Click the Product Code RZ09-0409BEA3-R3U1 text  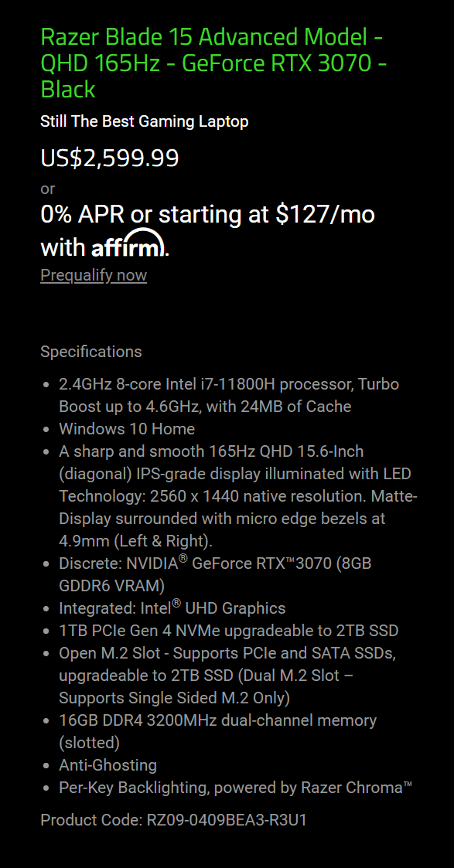pos(173,820)
